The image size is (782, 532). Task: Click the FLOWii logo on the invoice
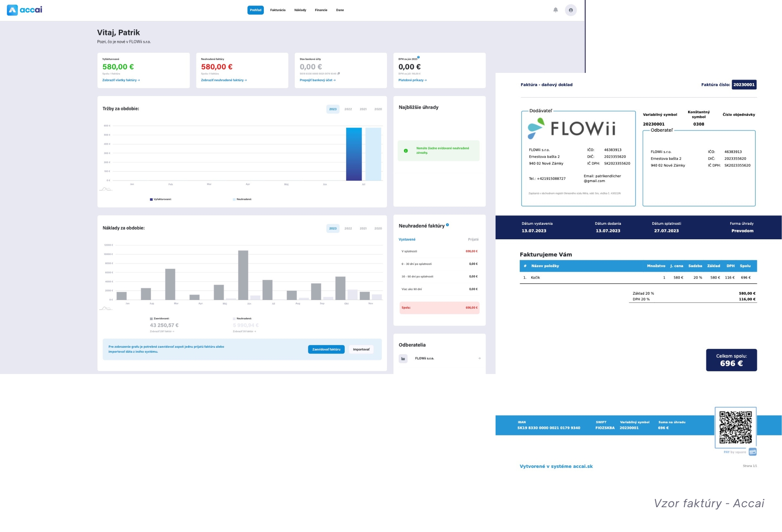[x=572, y=128]
